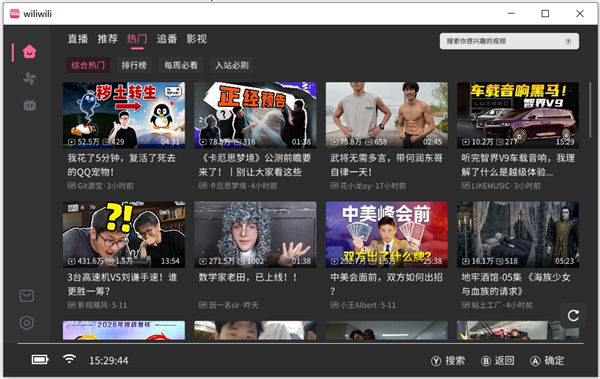This screenshot has width=600, height=379.
Task: Open settings hexagon icon in sidebar
Action: tap(27, 323)
